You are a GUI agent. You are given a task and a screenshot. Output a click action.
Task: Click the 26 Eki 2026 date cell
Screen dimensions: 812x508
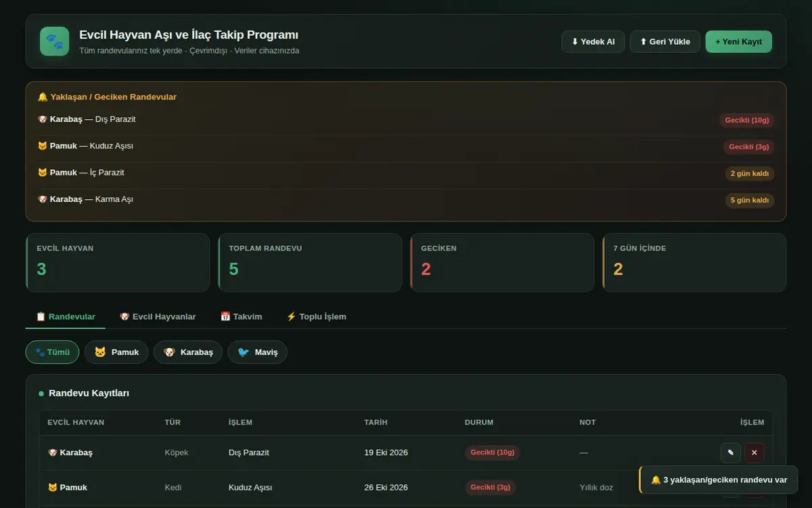pyautogui.click(x=386, y=488)
